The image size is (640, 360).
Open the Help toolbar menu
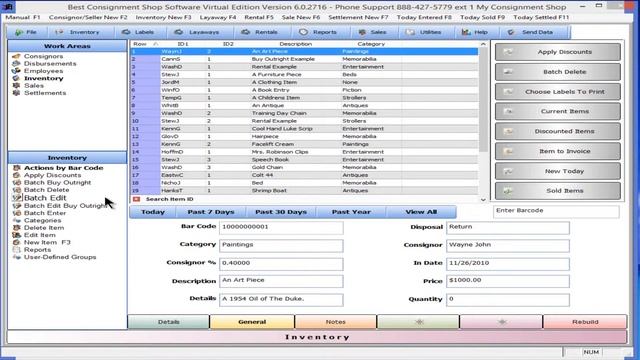(x=475, y=32)
